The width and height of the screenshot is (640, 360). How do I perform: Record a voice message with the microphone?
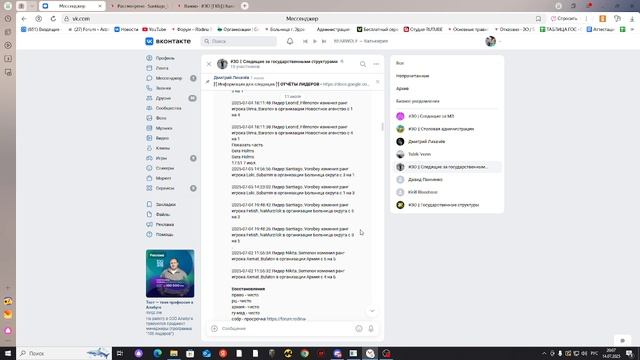371,329
